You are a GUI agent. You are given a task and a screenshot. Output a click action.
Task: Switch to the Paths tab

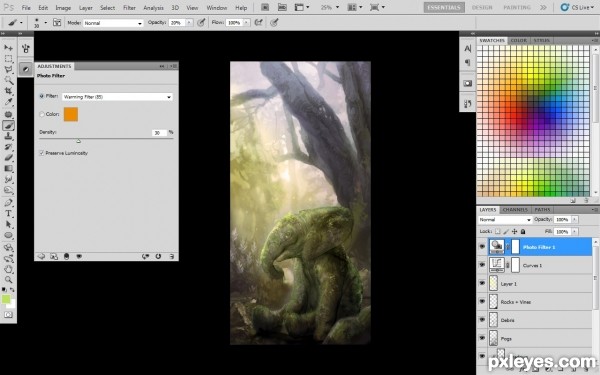(x=542, y=210)
